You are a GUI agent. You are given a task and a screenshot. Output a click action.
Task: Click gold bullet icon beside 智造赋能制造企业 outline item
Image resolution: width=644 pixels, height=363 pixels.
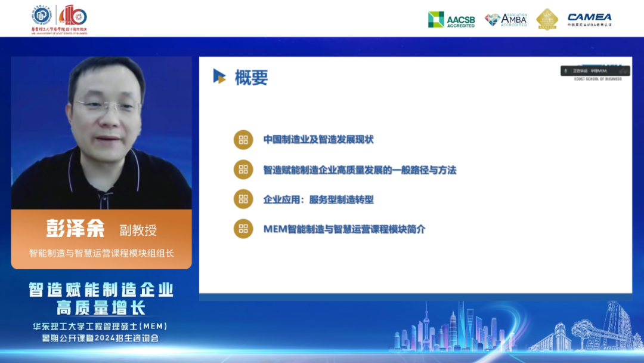[243, 170]
